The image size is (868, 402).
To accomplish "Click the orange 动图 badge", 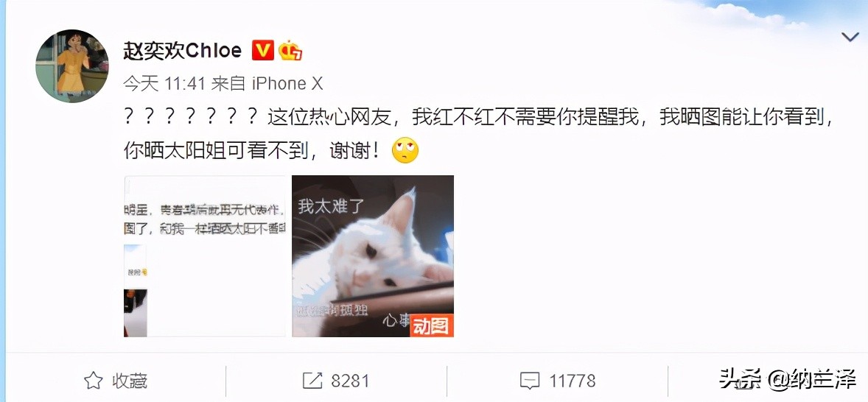I will pyautogui.click(x=431, y=325).
